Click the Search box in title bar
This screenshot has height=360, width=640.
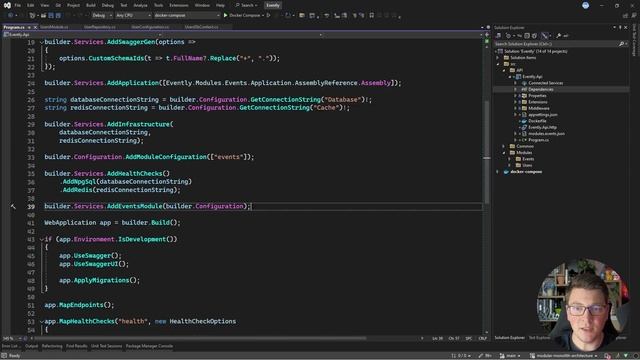coord(247,5)
